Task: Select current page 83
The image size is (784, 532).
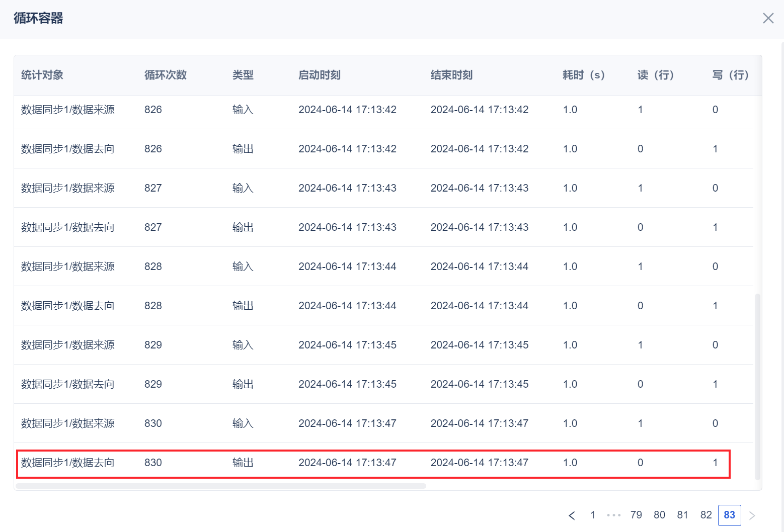Action: click(729, 515)
